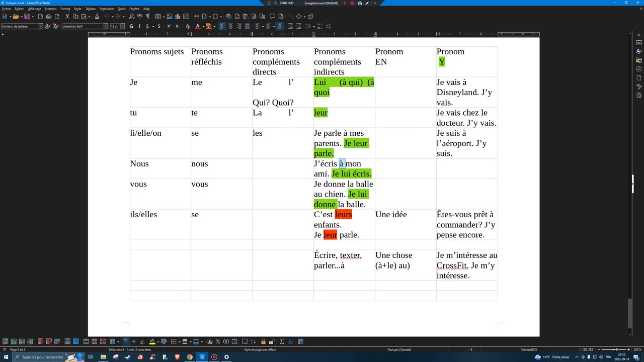Click the Insert line drawing icon
Viewport: 644px width, 362px height.
pyautogui.click(x=291, y=17)
